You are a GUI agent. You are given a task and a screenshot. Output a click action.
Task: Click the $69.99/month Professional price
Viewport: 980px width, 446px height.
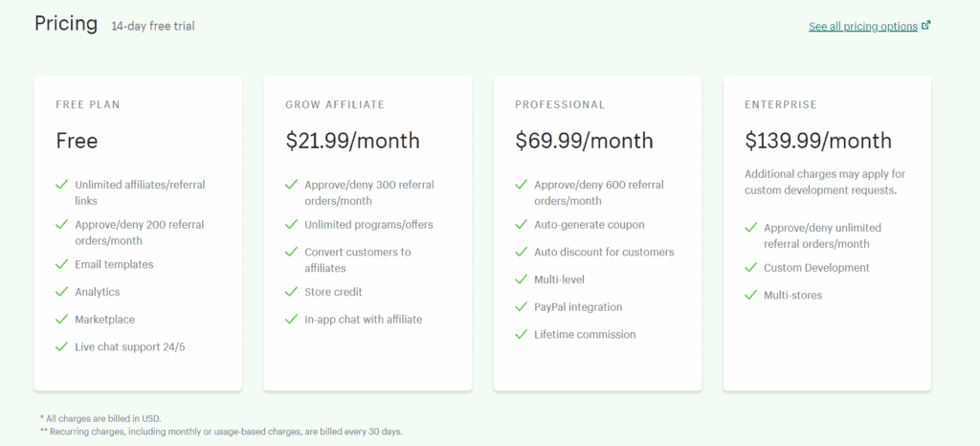click(584, 142)
